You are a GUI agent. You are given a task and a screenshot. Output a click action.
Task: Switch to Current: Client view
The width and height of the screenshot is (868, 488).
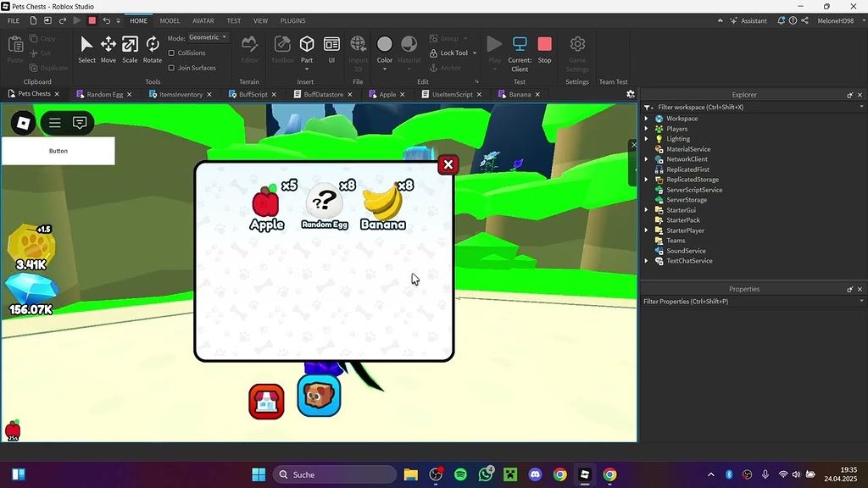pos(520,53)
